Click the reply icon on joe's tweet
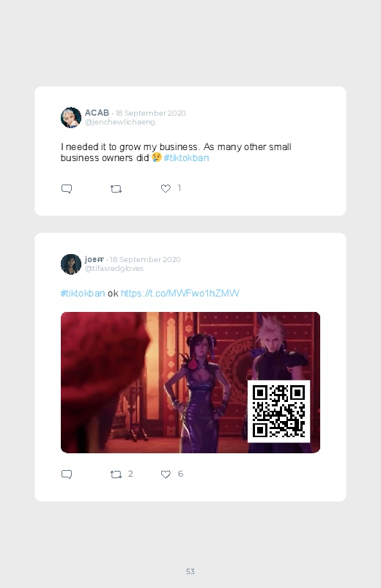Viewport: 381px width, 588px height. pyautogui.click(x=67, y=475)
